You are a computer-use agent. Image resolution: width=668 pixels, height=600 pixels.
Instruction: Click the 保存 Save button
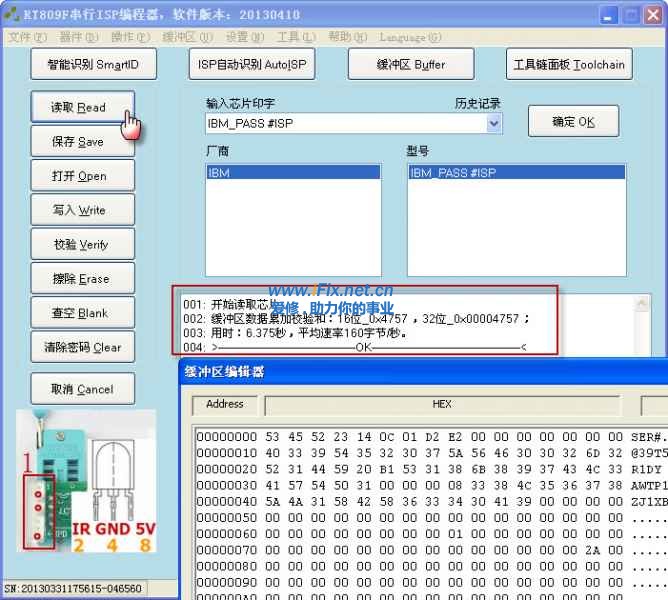(x=78, y=142)
